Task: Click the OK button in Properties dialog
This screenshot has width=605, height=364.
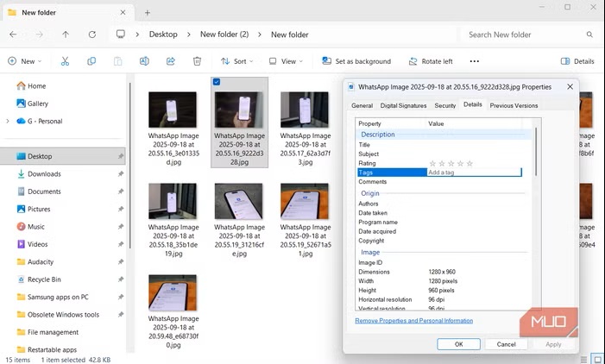Action: (x=458, y=344)
